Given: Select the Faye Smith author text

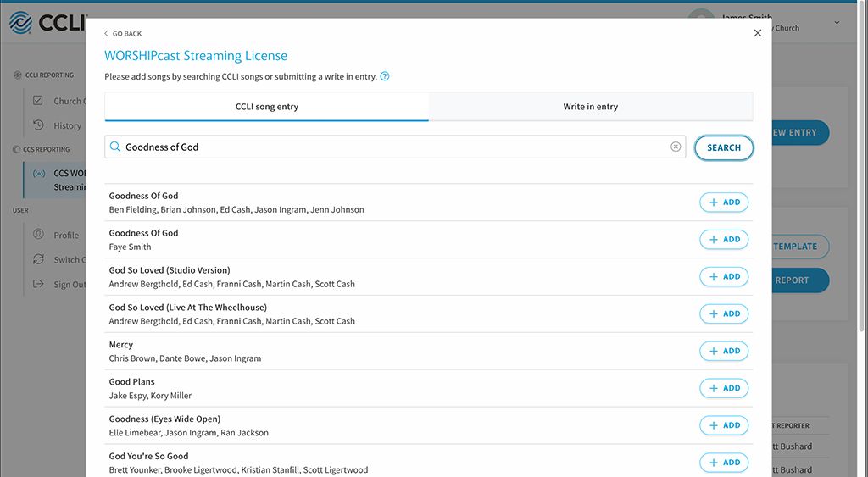Looking at the screenshot, I should [x=130, y=247].
